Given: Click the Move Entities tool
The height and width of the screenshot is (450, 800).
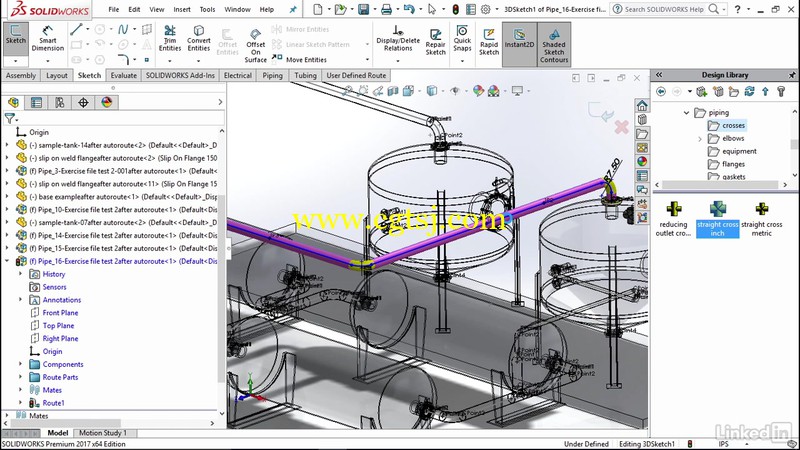Looking at the screenshot, I should [299, 60].
